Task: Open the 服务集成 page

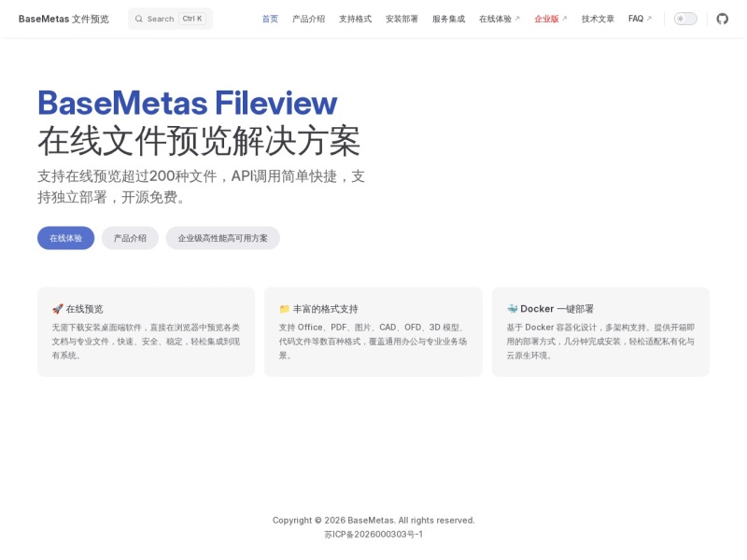Action: pos(448,19)
